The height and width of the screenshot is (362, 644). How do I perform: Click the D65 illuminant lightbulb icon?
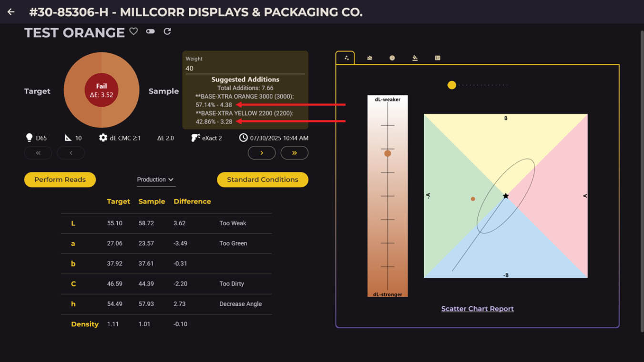(29, 138)
